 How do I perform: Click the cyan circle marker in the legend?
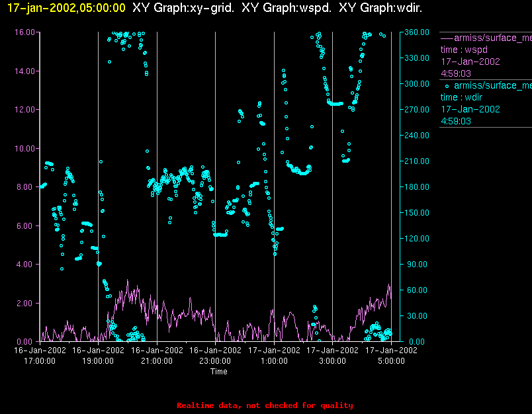click(447, 86)
